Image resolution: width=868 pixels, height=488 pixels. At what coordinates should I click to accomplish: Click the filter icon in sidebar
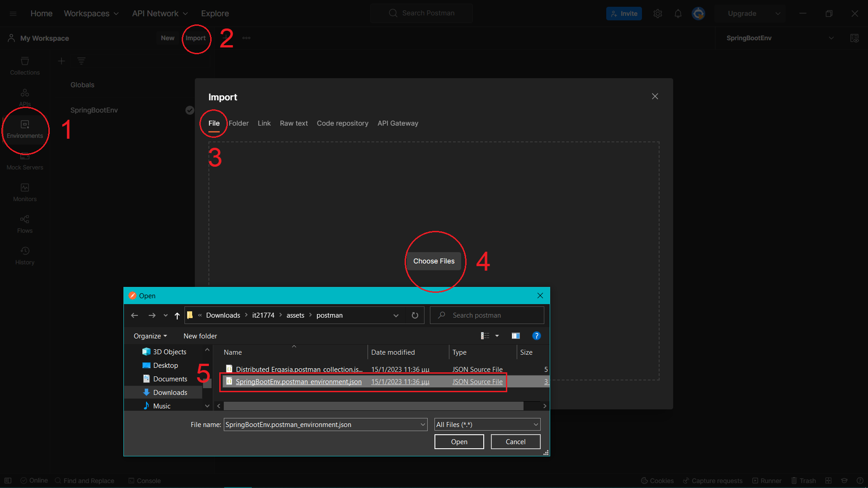[81, 61]
